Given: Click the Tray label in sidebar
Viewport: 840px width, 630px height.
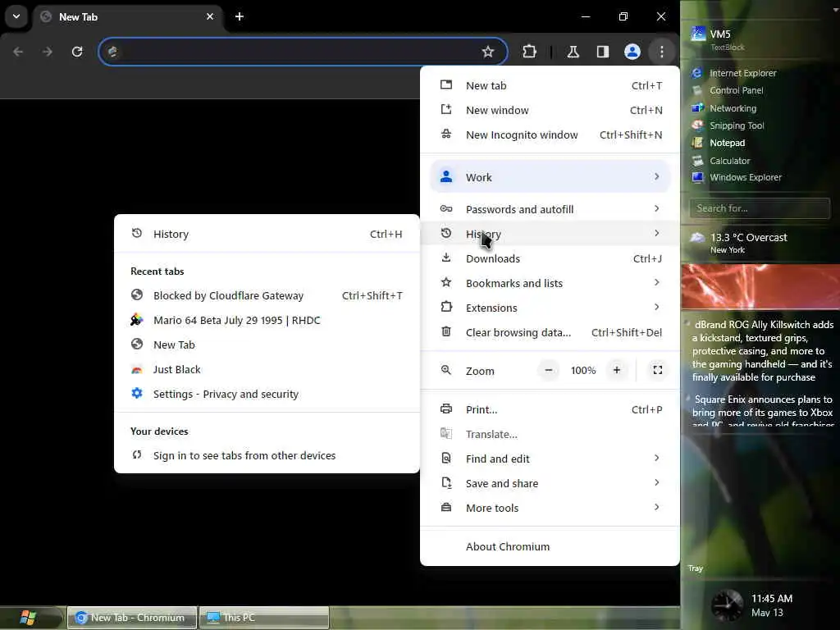Looking at the screenshot, I should point(696,568).
